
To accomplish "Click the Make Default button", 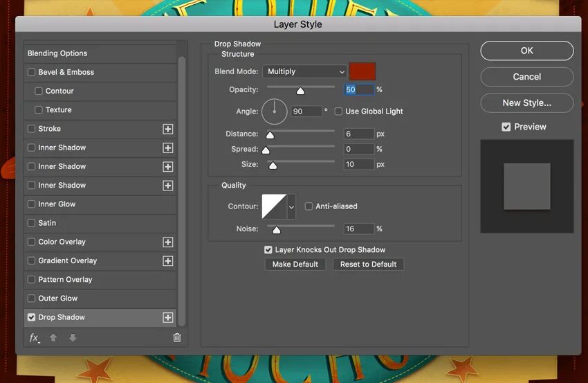I will click(x=295, y=265).
